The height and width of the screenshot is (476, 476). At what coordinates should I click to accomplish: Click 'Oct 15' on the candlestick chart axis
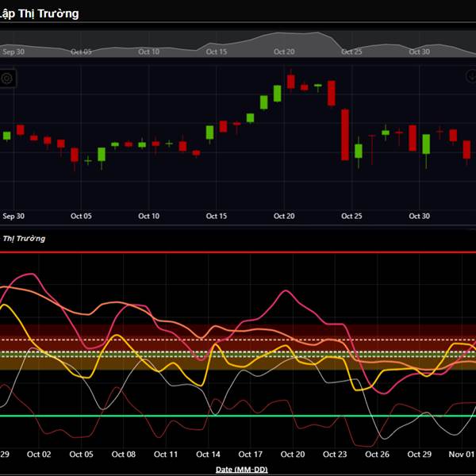point(216,216)
